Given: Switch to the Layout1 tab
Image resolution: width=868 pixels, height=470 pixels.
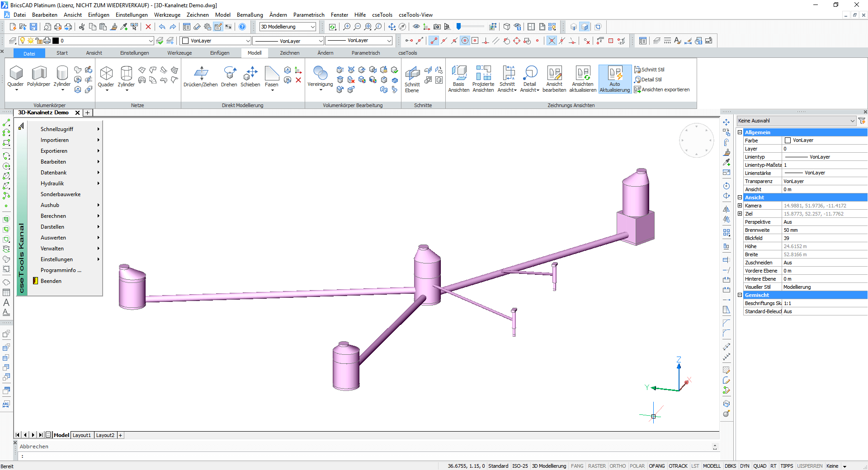Looking at the screenshot, I should [x=82, y=435].
